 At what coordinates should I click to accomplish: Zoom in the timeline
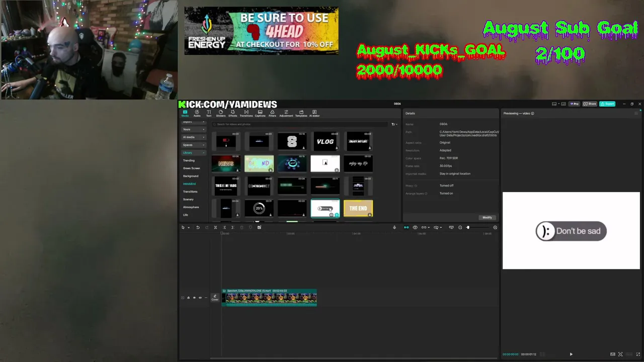coord(495,228)
